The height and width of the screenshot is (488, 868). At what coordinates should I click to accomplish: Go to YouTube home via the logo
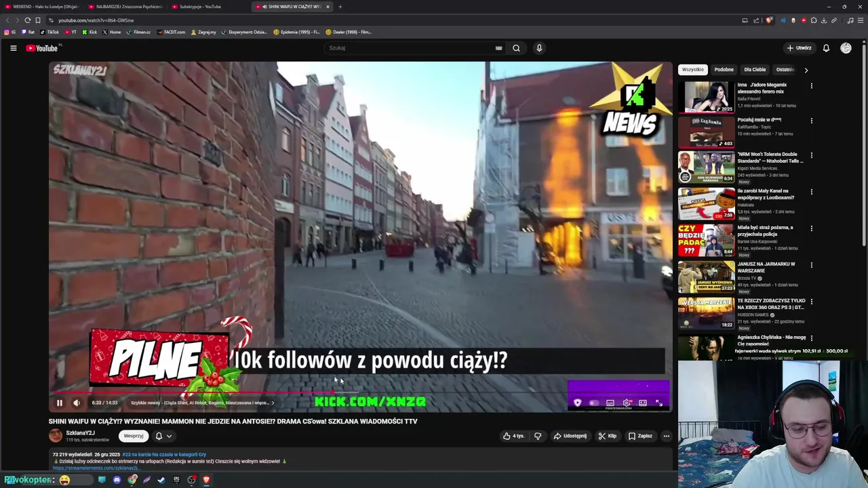pos(43,48)
